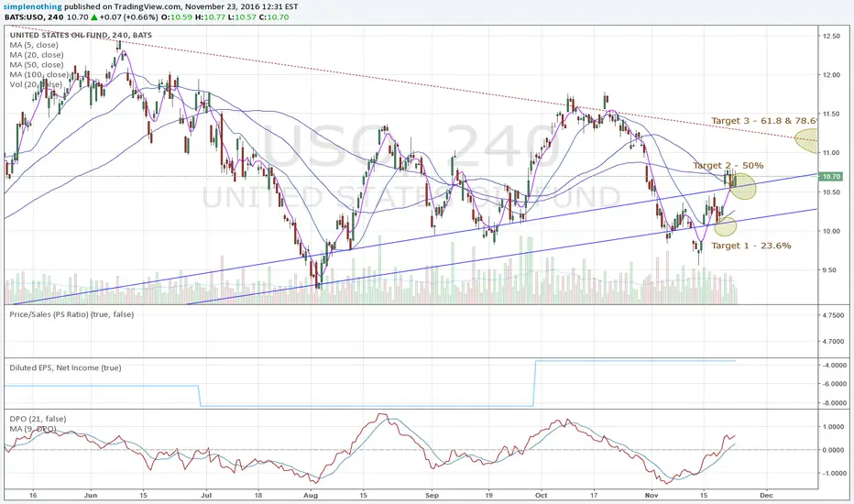Click the Jul label on time axis
Image resolution: width=854 pixels, height=504 pixels.
[x=206, y=495]
